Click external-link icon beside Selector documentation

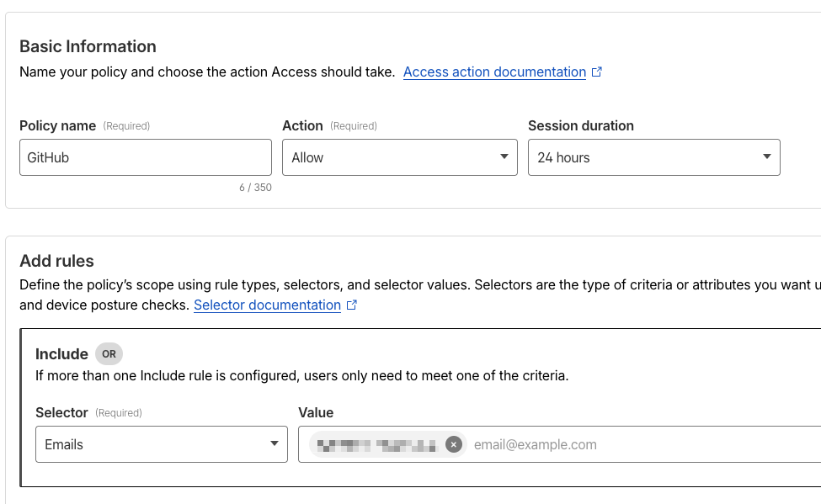pos(352,305)
